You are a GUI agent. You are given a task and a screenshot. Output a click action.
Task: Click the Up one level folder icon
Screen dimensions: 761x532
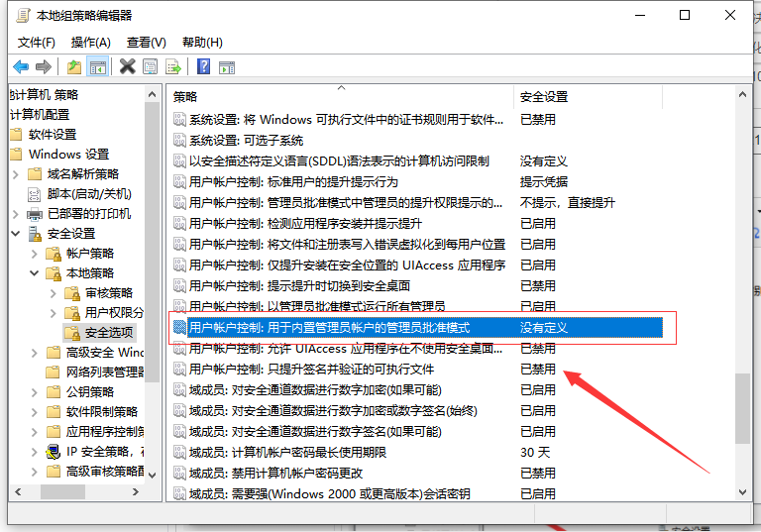74,66
